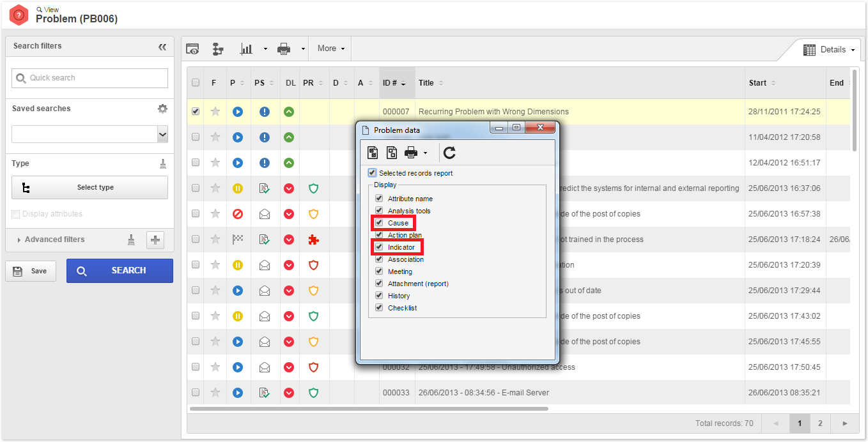Click the red prohibited status icon in P column

(x=238, y=214)
